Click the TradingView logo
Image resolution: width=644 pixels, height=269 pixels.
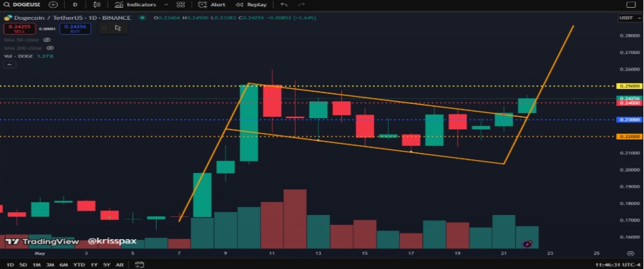click(41, 241)
